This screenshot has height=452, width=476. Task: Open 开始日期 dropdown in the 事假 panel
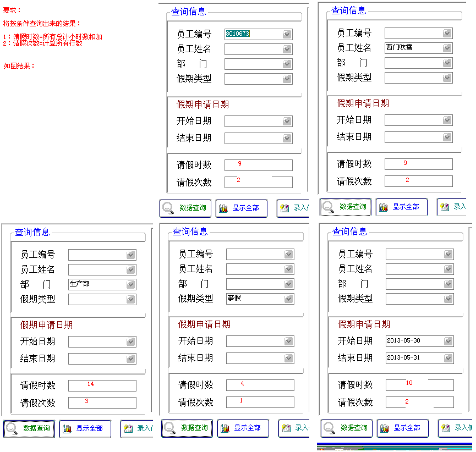coord(288,341)
